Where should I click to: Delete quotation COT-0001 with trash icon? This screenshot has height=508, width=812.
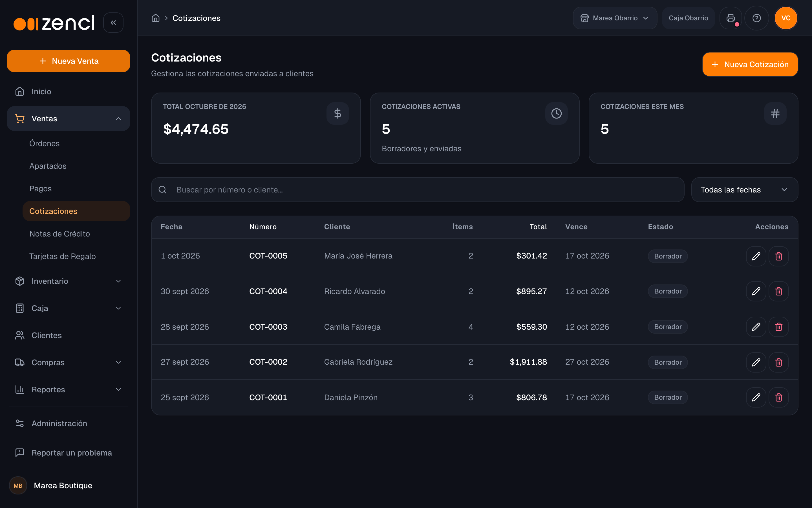click(778, 397)
